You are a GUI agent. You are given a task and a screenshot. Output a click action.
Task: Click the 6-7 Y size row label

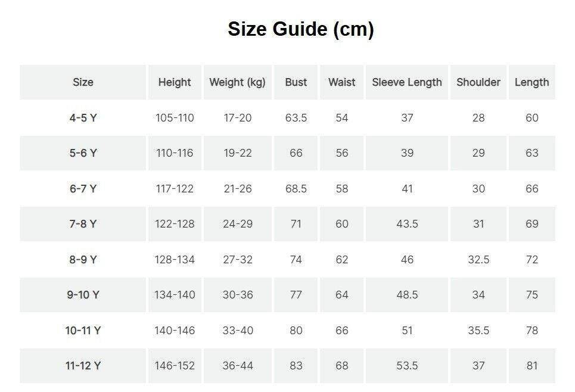coord(83,189)
